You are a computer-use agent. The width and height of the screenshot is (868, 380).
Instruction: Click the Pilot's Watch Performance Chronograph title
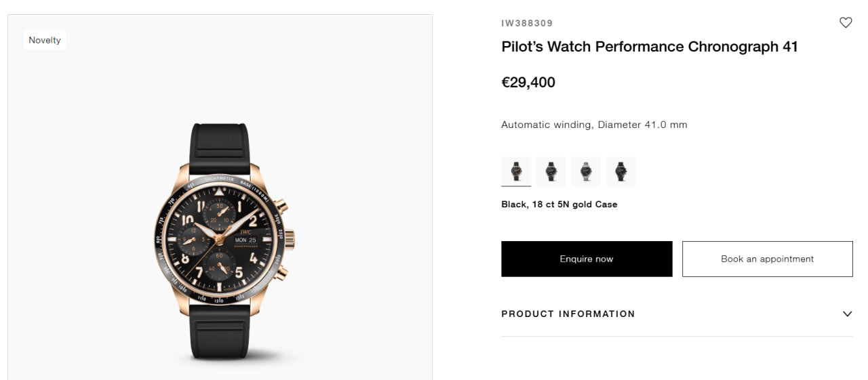pyautogui.click(x=649, y=47)
